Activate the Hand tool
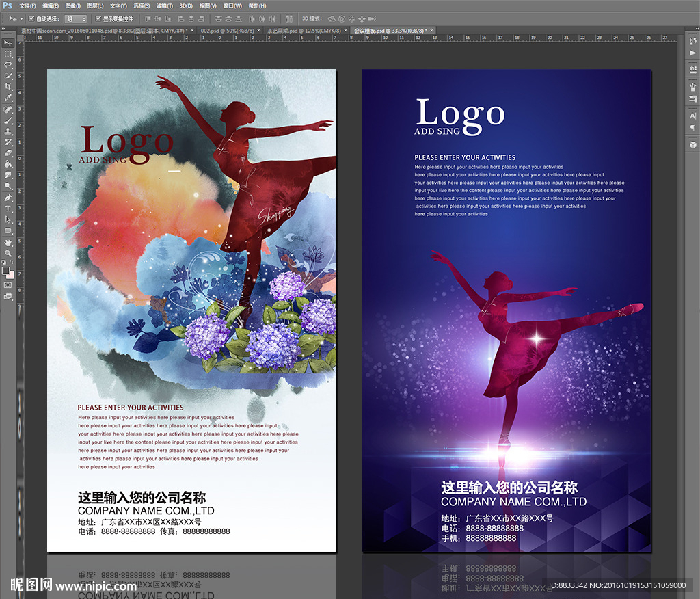 (8, 242)
